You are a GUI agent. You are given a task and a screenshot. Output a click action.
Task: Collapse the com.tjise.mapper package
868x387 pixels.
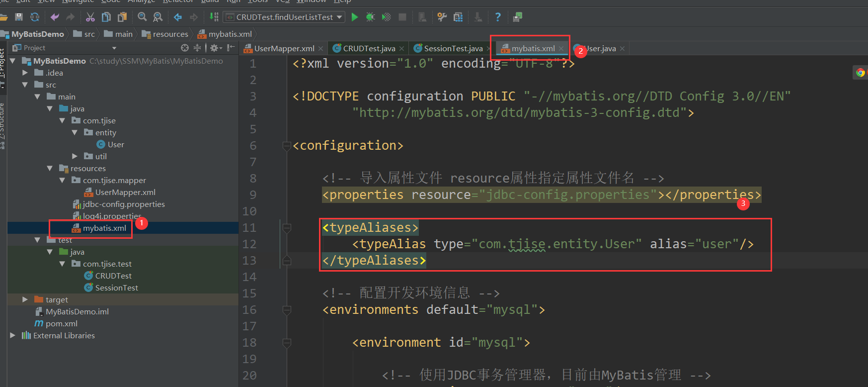[x=62, y=180]
